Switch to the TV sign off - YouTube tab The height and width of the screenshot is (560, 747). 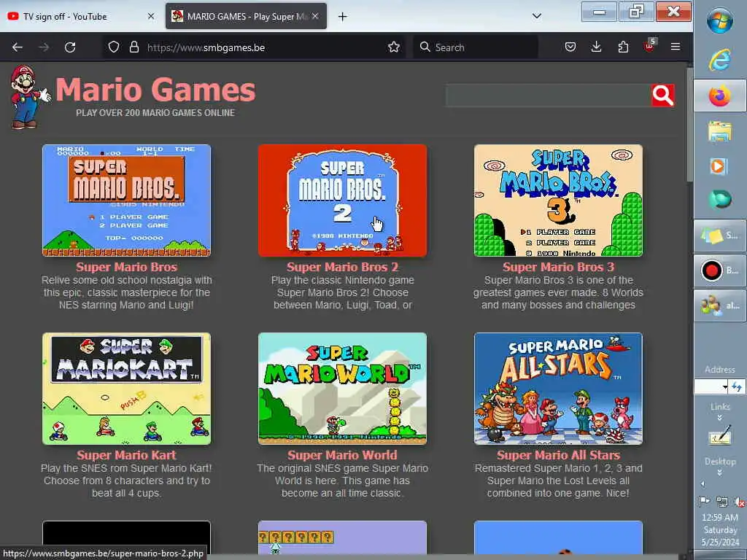pyautogui.click(x=81, y=16)
